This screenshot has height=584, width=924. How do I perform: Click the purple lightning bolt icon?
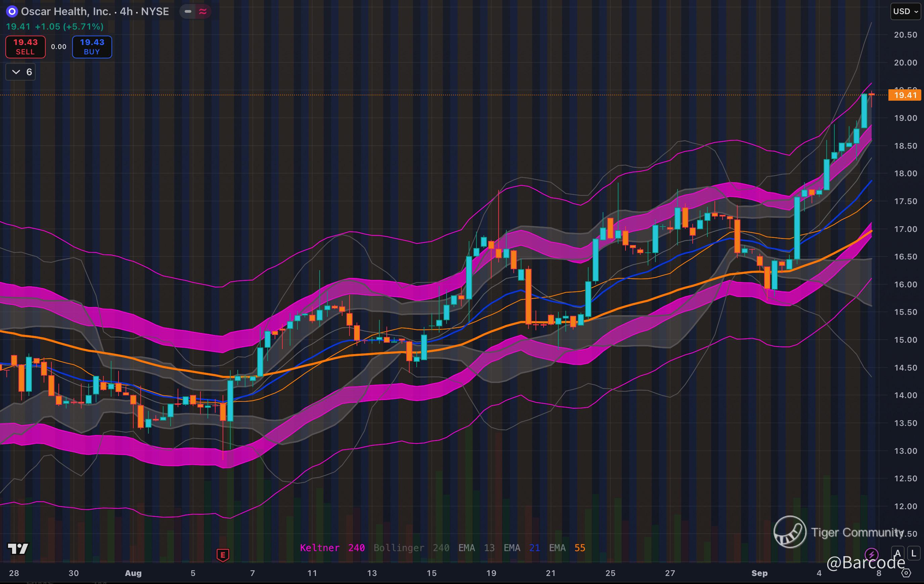coord(871,554)
